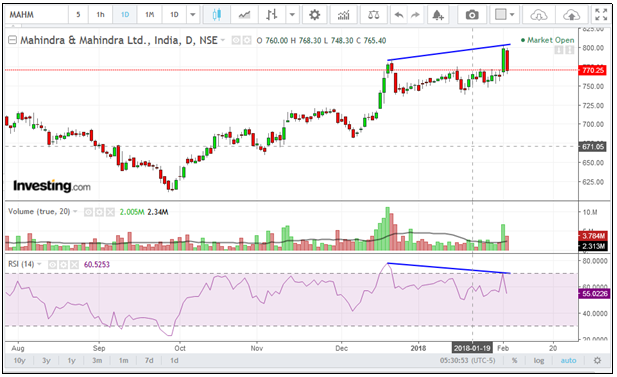This screenshot has width=617, height=377.
Task: Set date range to 1m
Action: click(124, 360)
